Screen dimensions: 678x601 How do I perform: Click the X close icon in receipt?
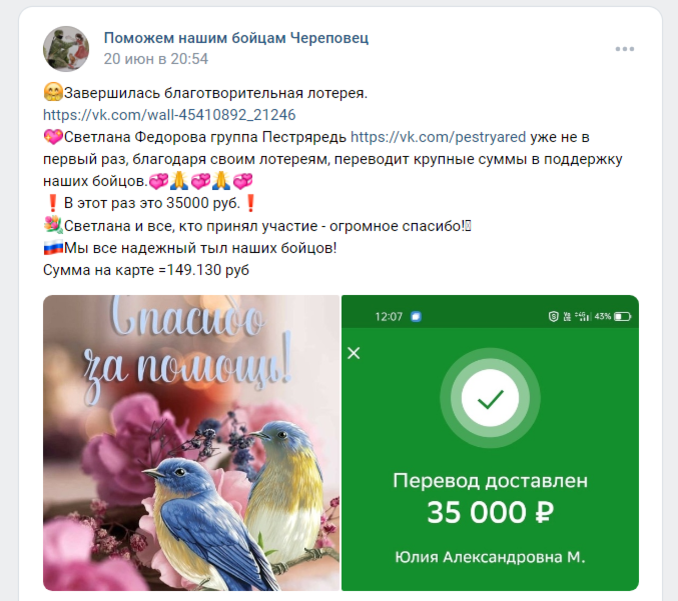click(x=354, y=353)
